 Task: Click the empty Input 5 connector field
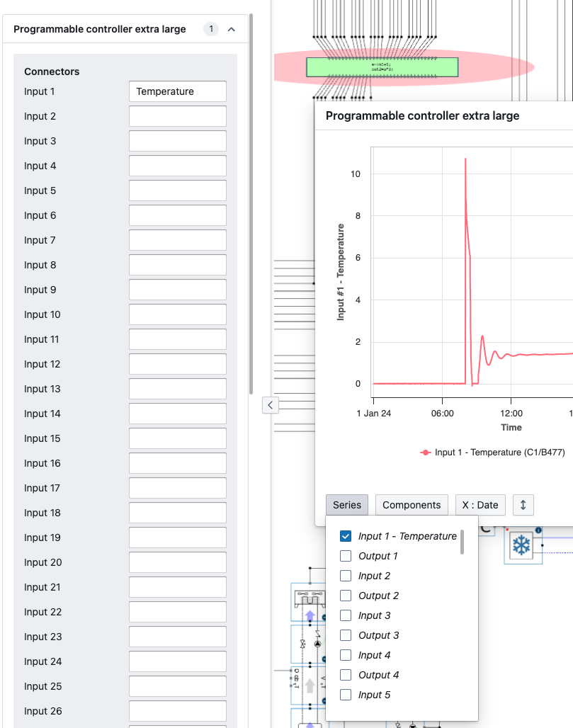(177, 190)
